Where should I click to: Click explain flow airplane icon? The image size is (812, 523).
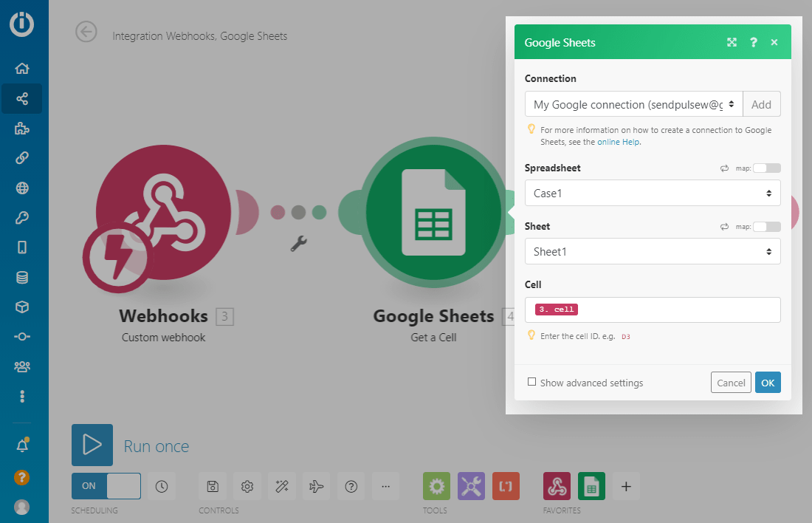tap(317, 486)
